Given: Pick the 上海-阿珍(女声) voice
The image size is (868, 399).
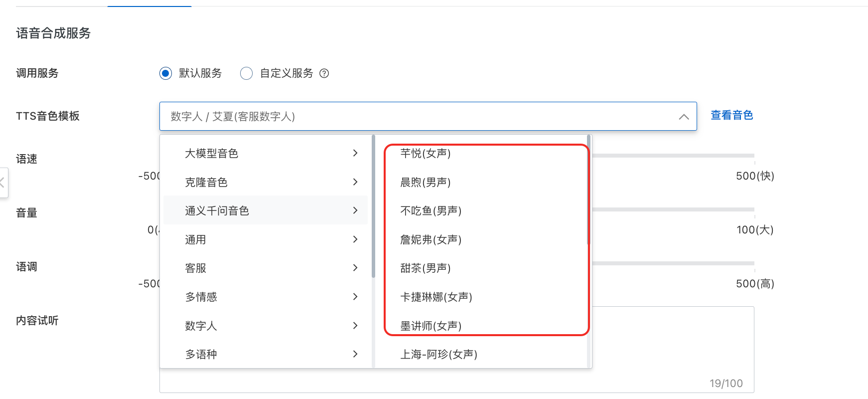Looking at the screenshot, I should [438, 355].
